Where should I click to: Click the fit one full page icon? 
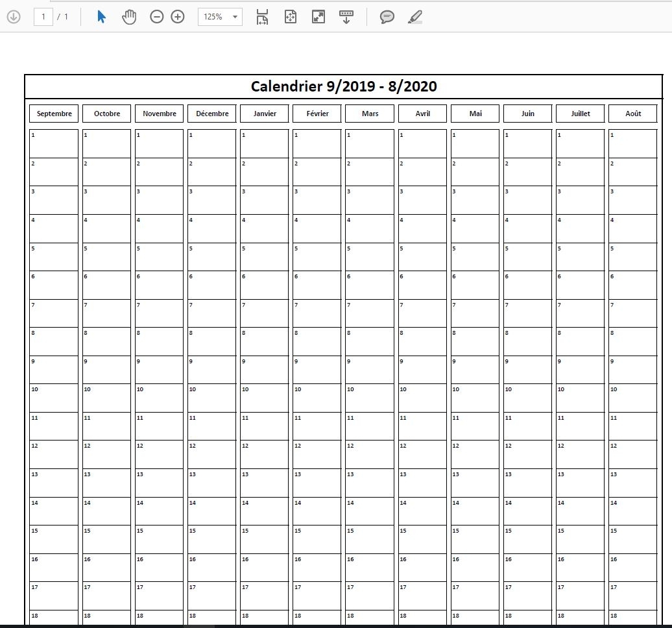(291, 17)
